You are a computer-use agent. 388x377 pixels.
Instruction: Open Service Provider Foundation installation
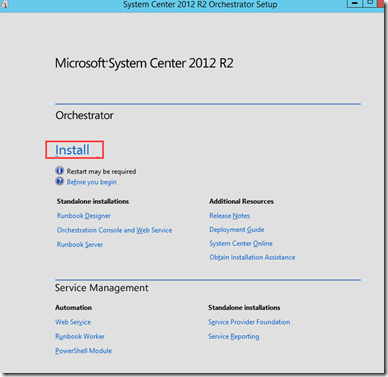coord(249,322)
